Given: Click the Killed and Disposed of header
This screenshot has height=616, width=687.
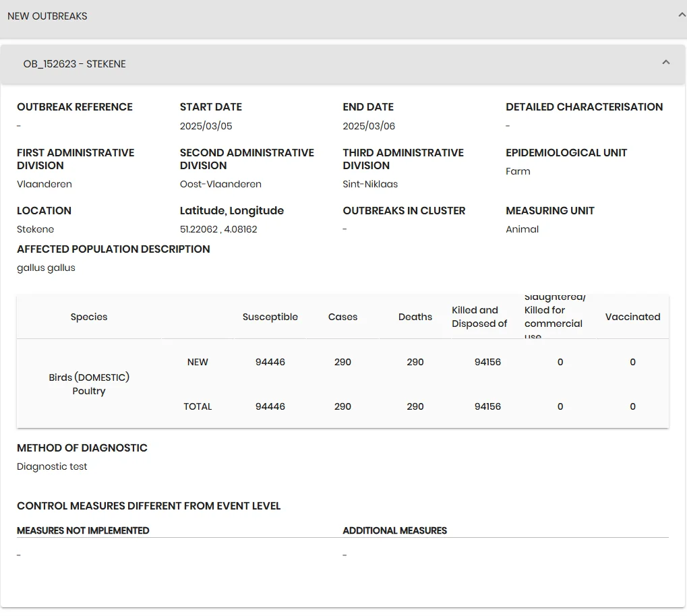Looking at the screenshot, I should (x=479, y=317).
